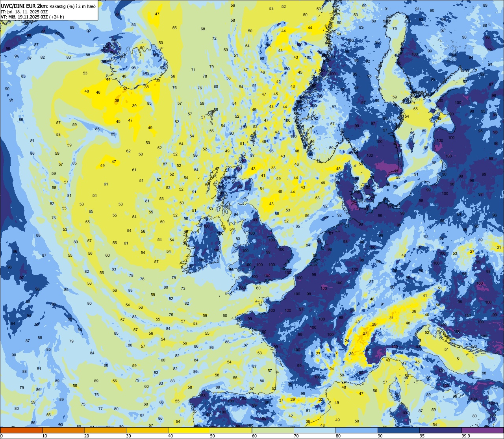Click the 20–30 amber legend swatch

coord(105,430)
